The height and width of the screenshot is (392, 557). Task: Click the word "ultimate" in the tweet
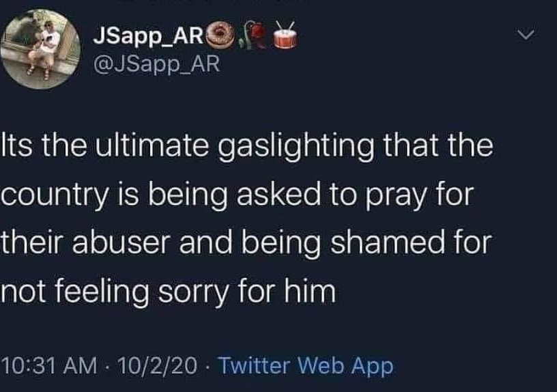pyautogui.click(x=152, y=146)
